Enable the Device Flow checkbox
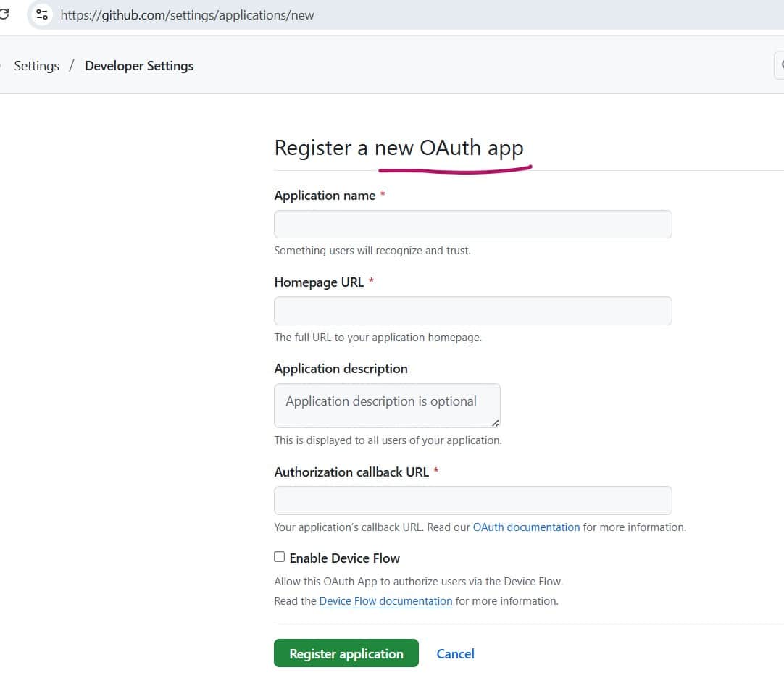This screenshot has width=784, height=699. point(279,556)
